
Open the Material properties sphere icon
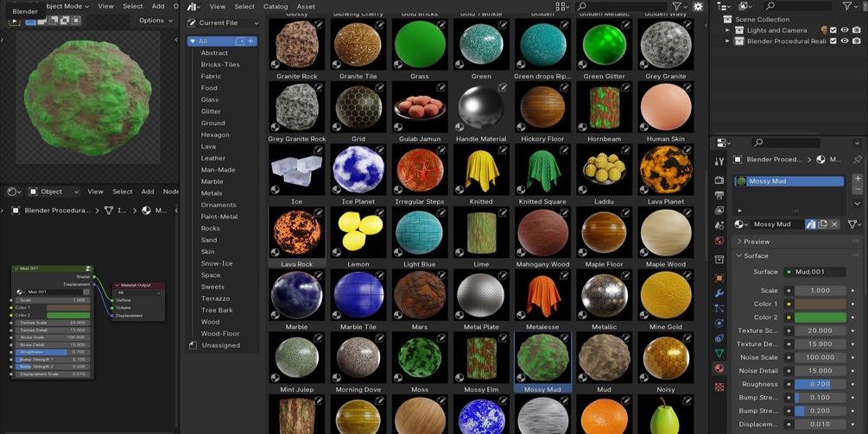(x=719, y=368)
